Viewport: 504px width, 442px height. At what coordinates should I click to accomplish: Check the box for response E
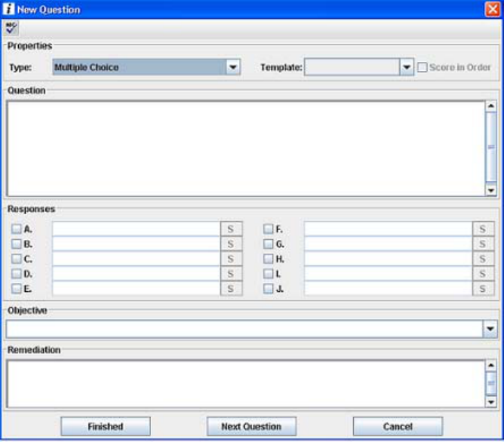[17, 288]
